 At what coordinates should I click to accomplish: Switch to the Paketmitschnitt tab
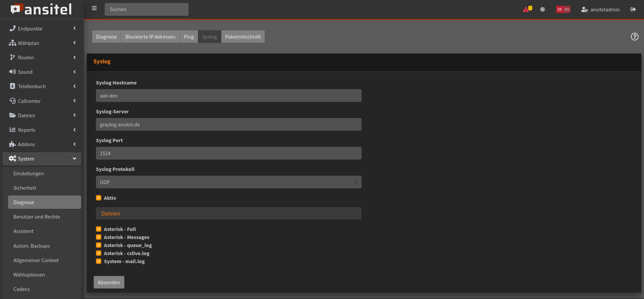pos(243,37)
